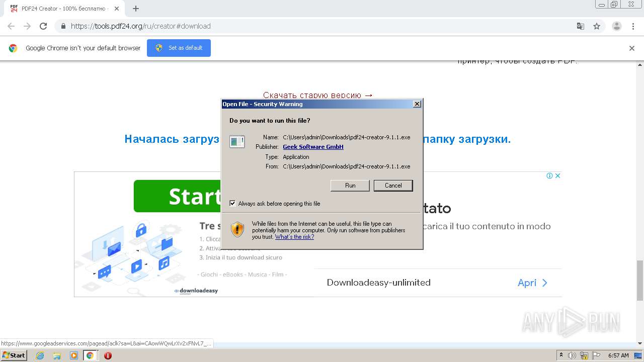
Task: Click the downloadeasy logo in the ad
Action: coord(196,291)
